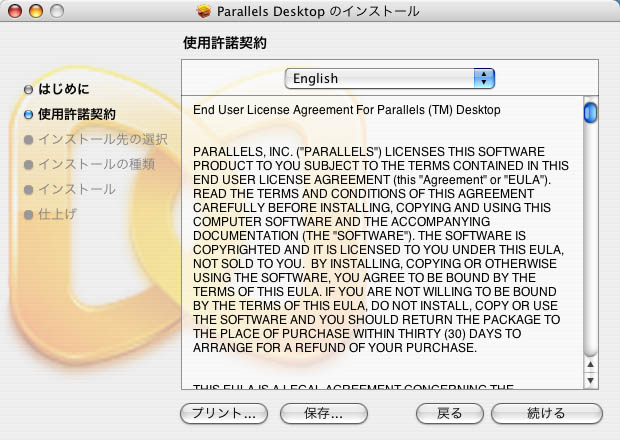The width and height of the screenshot is (620, 440).
Task: Click the Parallels package icon in title bar
Action: coord(205,11)
